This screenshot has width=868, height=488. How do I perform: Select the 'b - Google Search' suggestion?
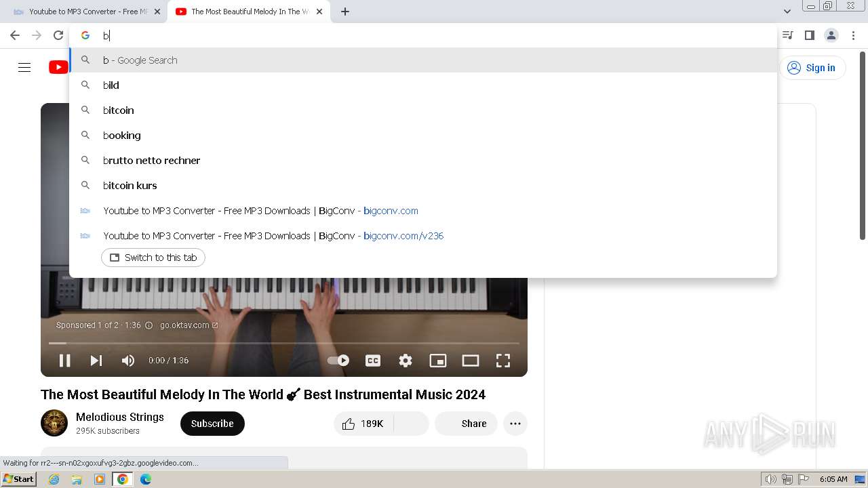[x=423, y=60]
